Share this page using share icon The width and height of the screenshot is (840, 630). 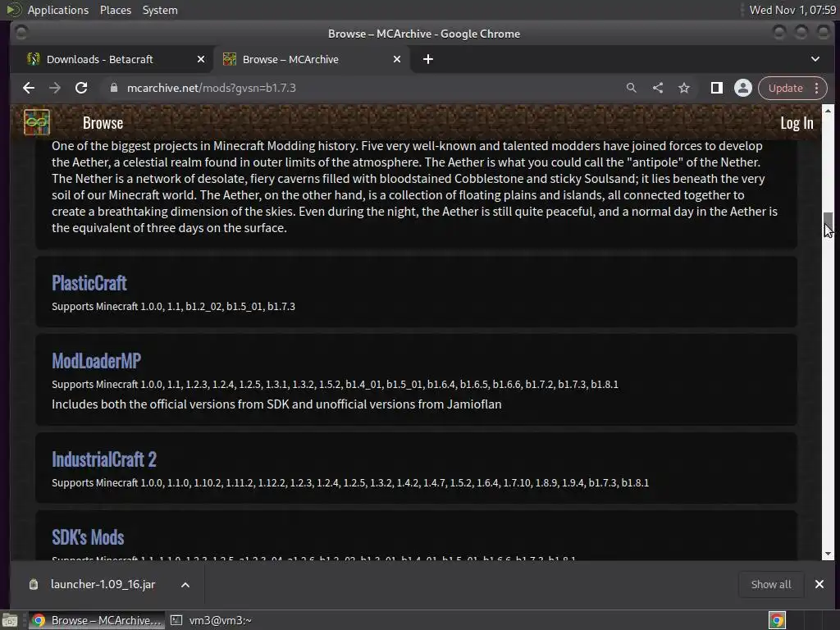tap(658, 88)
